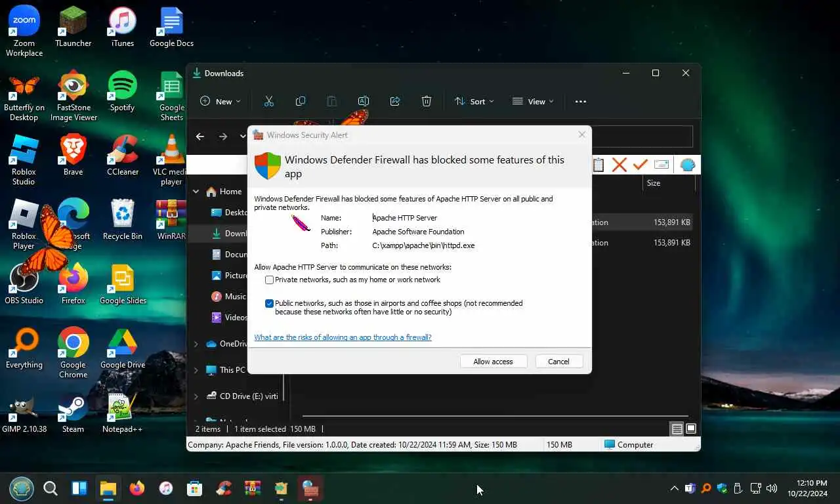Open taskbar Search magnifier
Screen dimensions: 840x504
click(x=51, y=488)
